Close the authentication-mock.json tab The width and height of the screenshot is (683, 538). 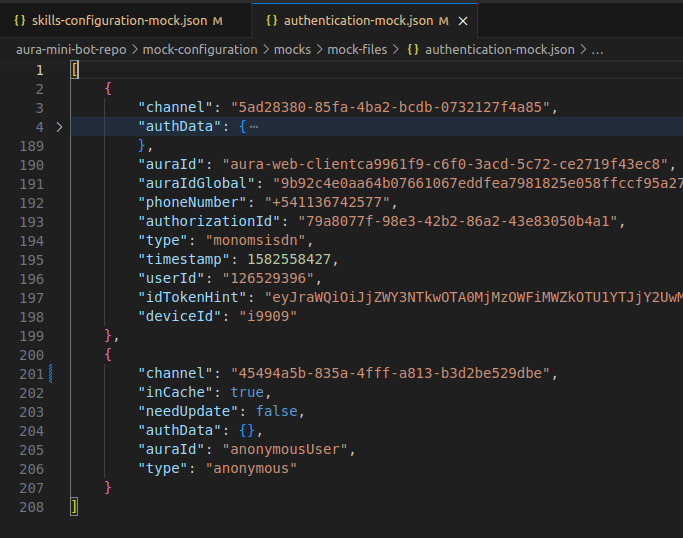click(463, 21)
